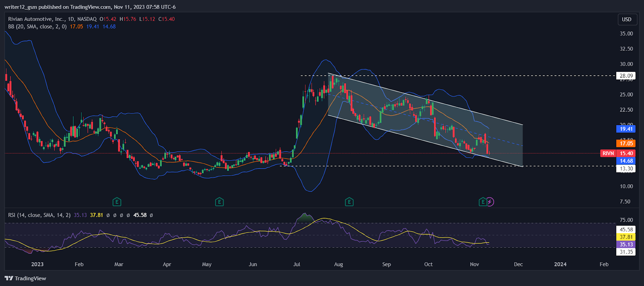Click the May label on time axis
Screen dimensions: 644x286
coord(207,264)
